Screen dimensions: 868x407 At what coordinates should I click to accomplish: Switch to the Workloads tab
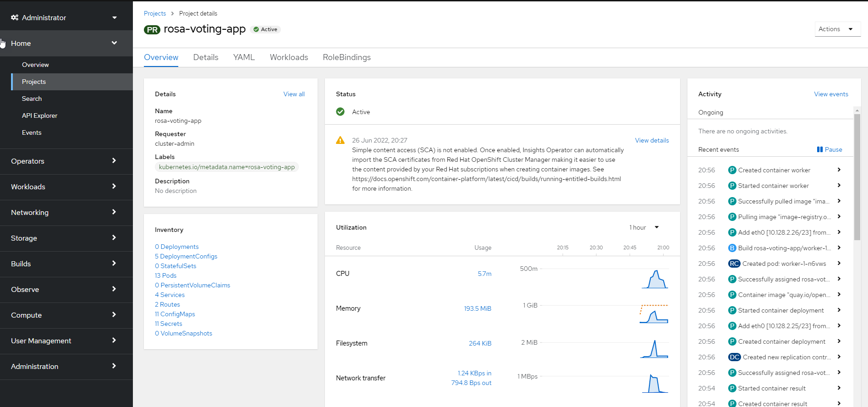tap(289, 57)
